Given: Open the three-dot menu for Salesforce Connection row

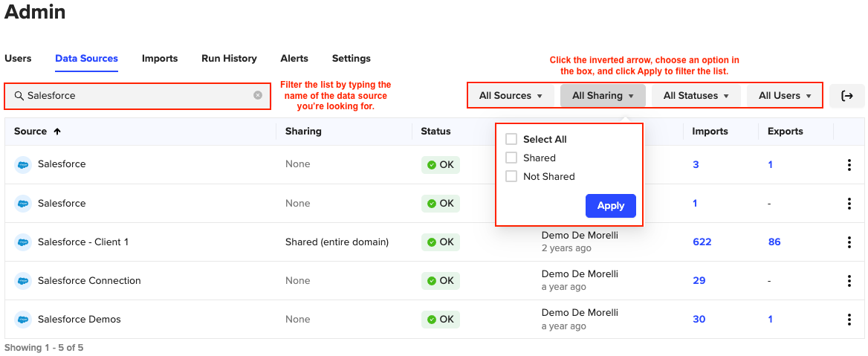Looking at the screenshot, I should pos(849,281).
